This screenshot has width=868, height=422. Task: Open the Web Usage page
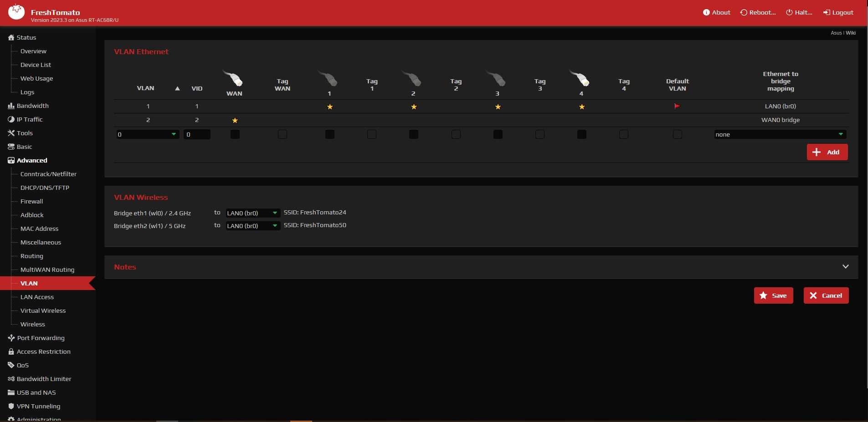pos(36,78)
